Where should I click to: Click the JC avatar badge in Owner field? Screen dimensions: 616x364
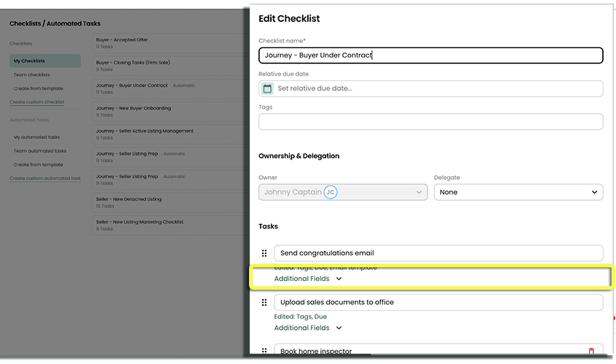pos(331,192)
